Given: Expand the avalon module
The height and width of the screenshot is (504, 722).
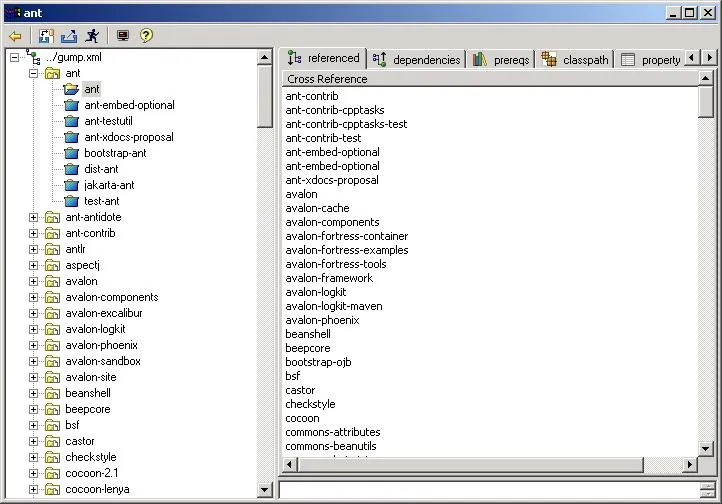Looking at the screenshot, I should click(33, 281).
